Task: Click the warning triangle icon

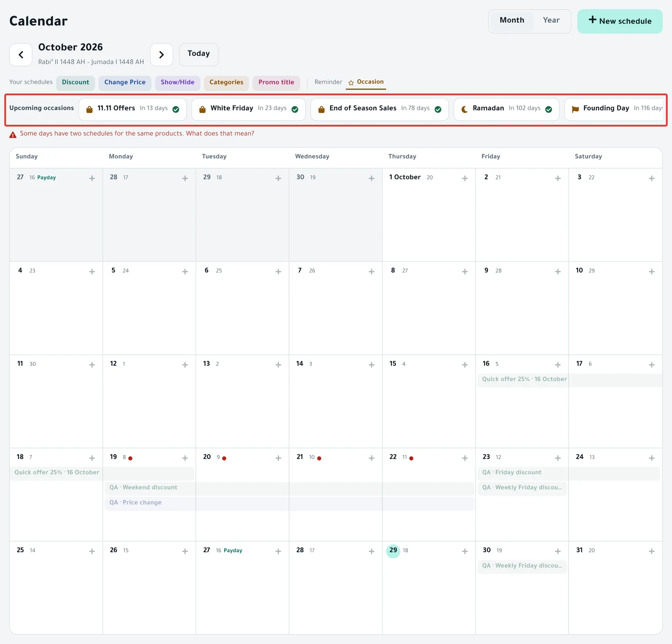Action: coord(13,134)
